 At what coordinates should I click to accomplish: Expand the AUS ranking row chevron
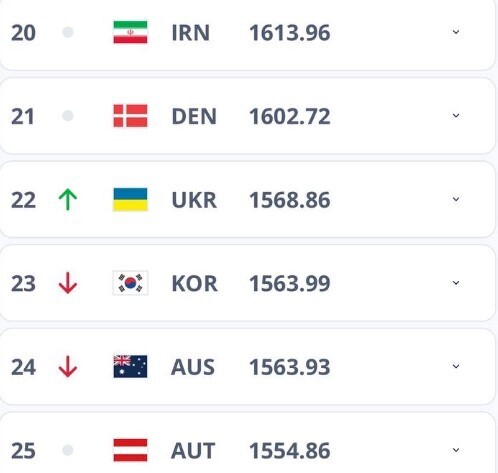pos(456,366)
